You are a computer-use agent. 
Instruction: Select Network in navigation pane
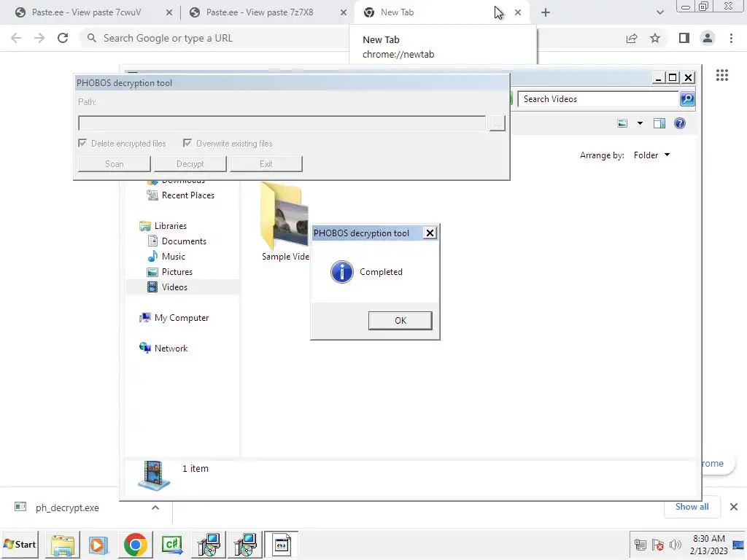pos(163,348)
